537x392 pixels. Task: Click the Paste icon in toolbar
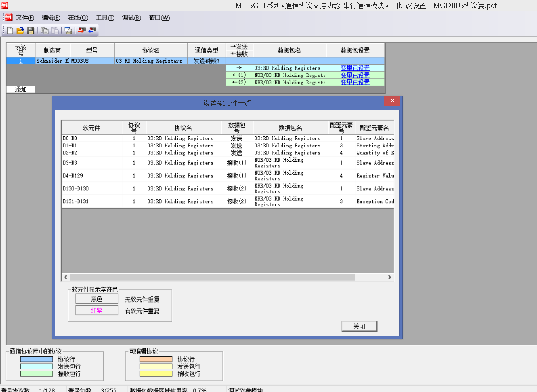point(55,31)
